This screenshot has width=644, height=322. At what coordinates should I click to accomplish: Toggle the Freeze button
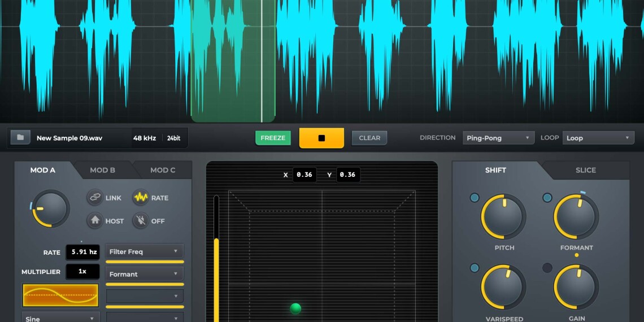click(x=273, y=138)
